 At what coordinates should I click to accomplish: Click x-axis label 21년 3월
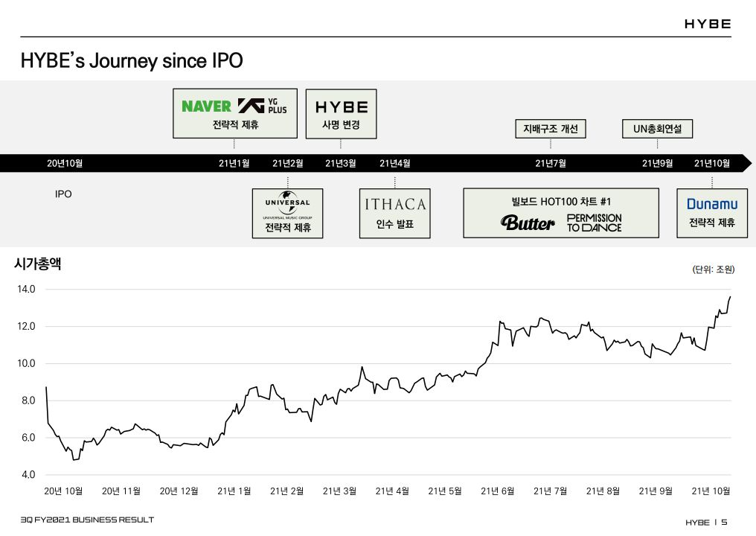click(339, 491)
